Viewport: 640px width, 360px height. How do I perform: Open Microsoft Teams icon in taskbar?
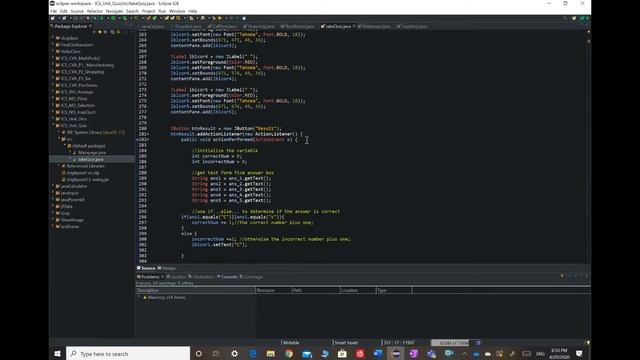pyautogui.click(x=431, y=353)
